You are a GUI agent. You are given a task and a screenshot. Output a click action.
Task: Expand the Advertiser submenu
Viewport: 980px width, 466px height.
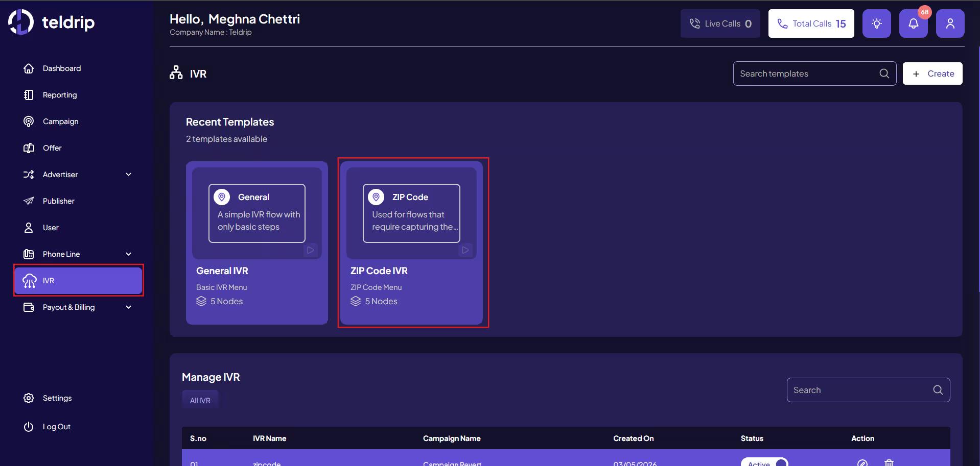point(128,175)
